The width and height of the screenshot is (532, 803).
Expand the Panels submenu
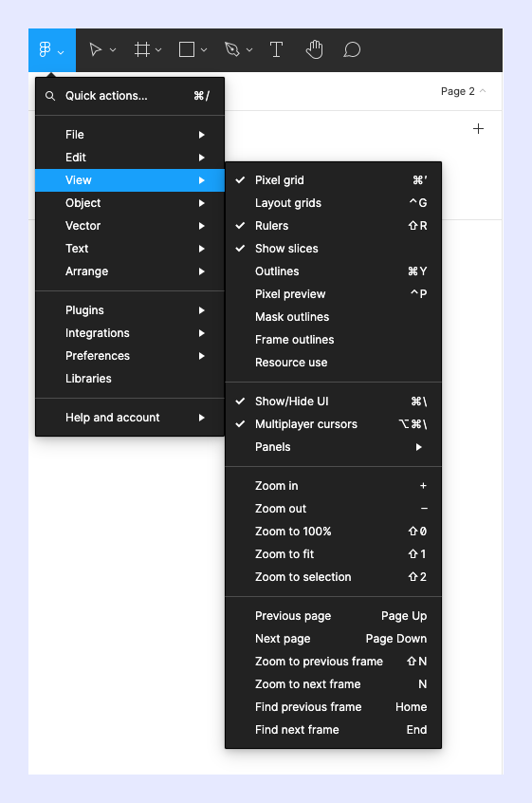[x=333, y=447]
